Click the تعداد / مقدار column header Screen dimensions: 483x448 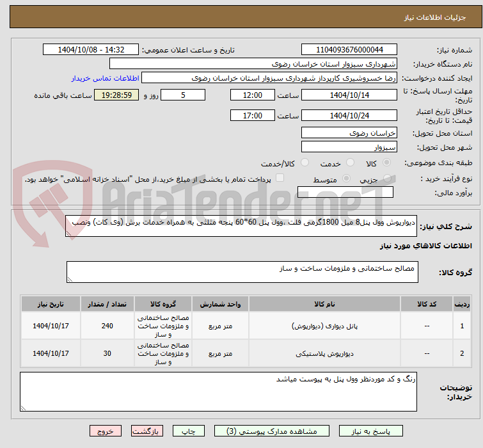click(107, 304)
